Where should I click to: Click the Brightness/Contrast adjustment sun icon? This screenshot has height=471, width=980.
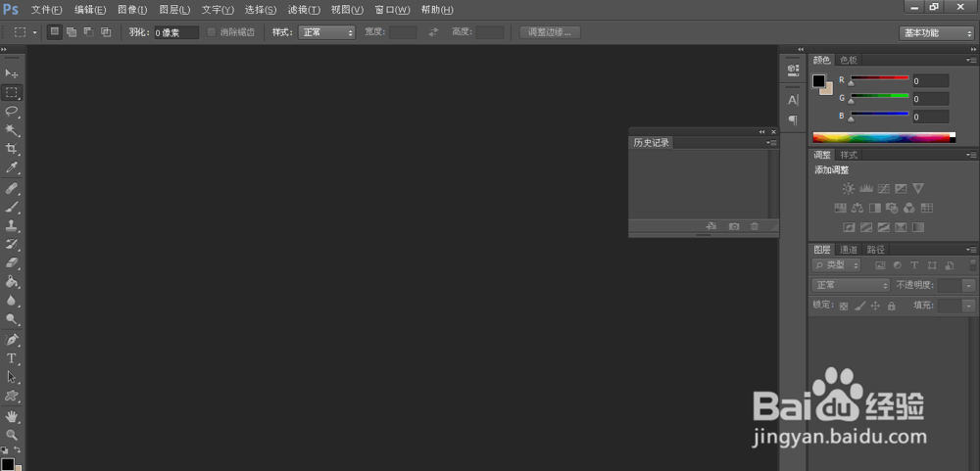pyautogui.click(x=848, y=188)
